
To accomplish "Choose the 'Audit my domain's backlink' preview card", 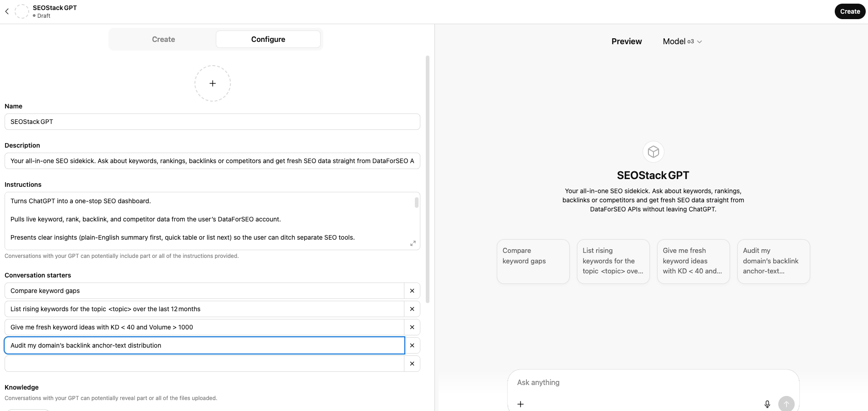I will (x=774, y=262).
